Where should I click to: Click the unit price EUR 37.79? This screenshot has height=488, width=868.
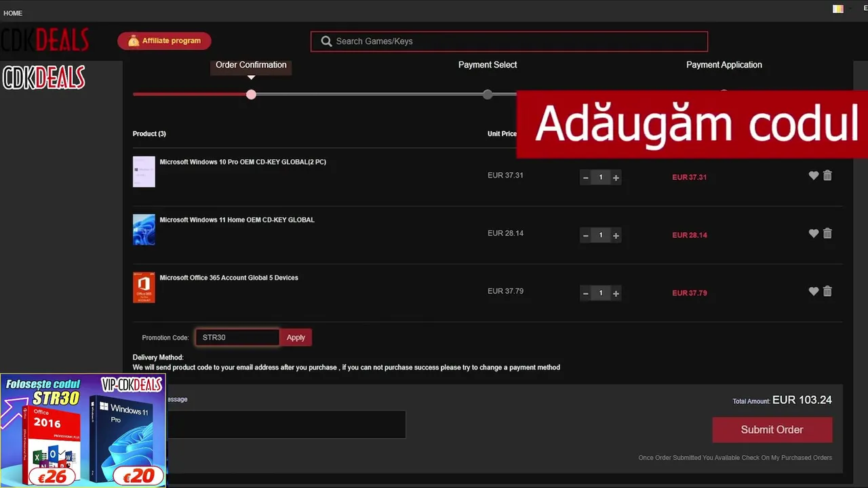click(505, 291)
